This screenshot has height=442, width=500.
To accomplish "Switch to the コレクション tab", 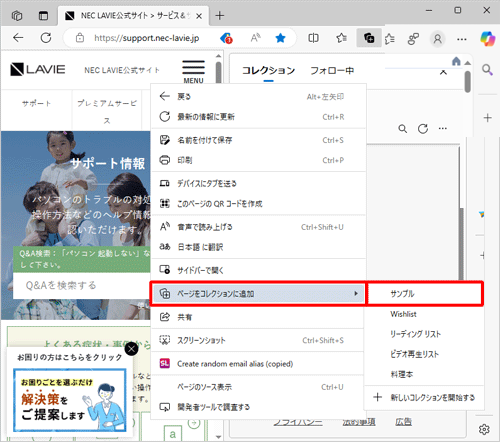I will click(x=268, y=70).
